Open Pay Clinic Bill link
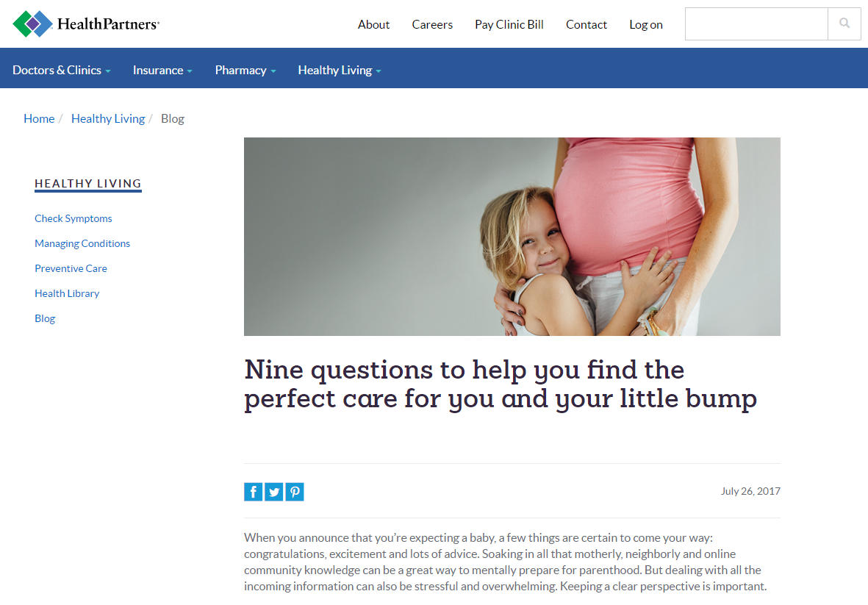This screenshot has width=868, height=605. (x=509, y=24)
